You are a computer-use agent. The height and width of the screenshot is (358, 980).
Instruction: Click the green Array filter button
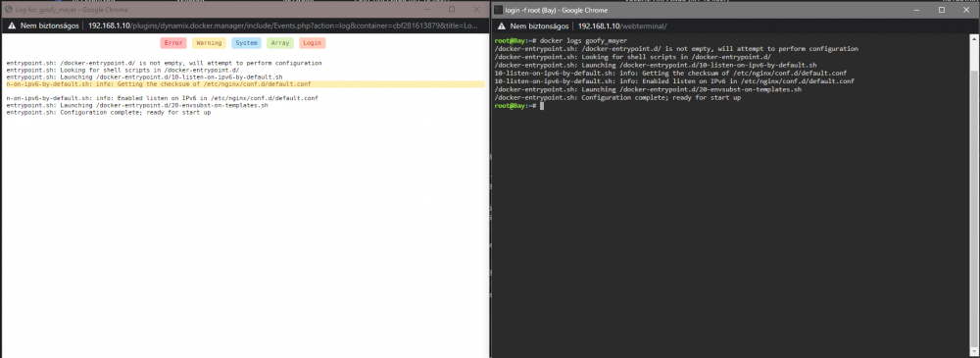[280, 43]
